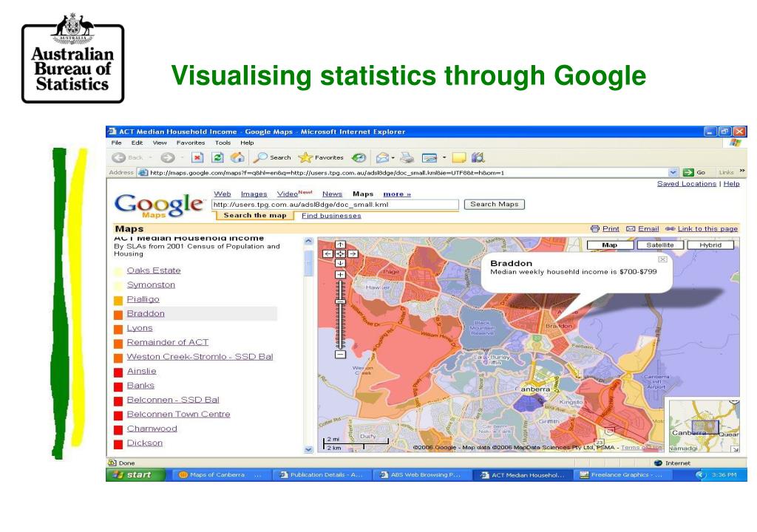Switch to Hybrid view
Screen dimensions: 757x532
(x=710, y=245)
